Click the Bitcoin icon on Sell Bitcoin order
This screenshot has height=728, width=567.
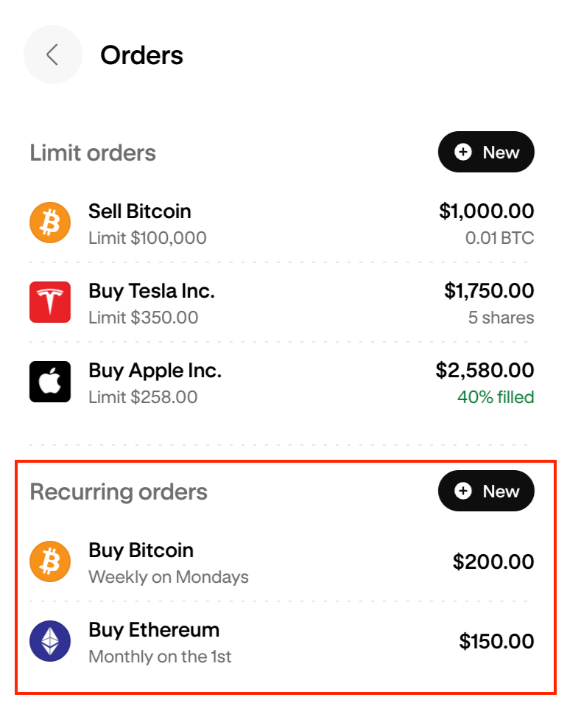(50, 223)
